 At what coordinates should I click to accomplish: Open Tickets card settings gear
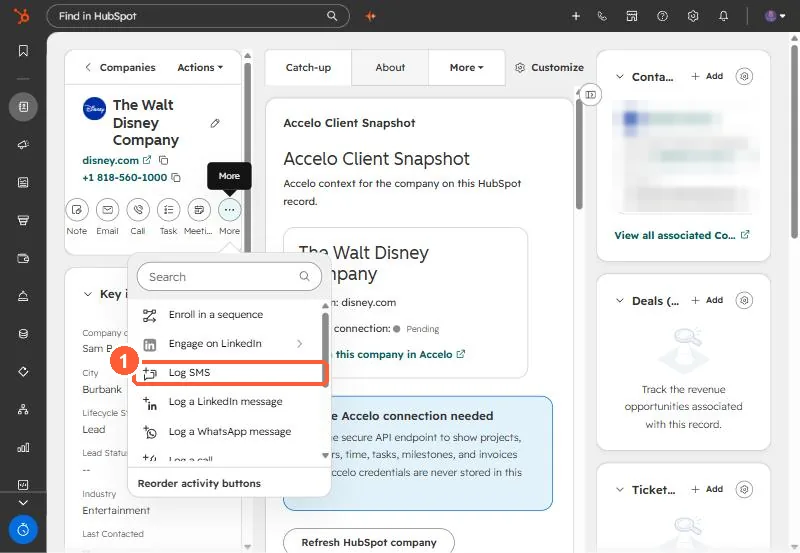[744, 490]
